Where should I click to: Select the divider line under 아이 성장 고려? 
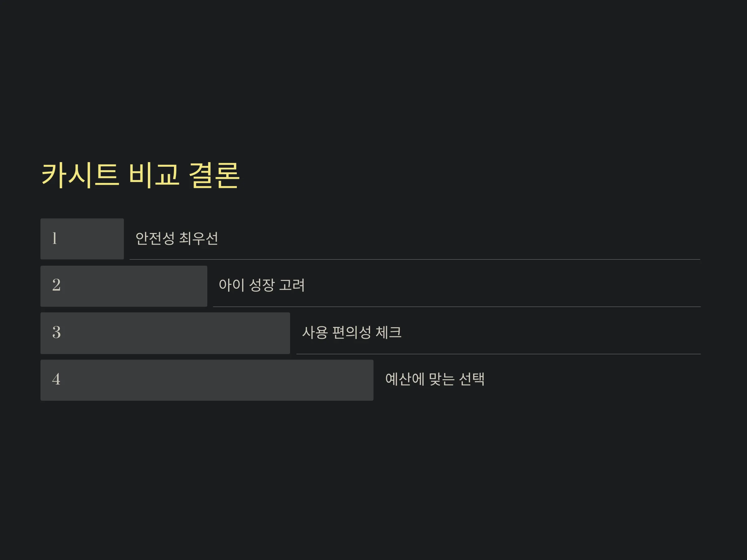(457, 306)
